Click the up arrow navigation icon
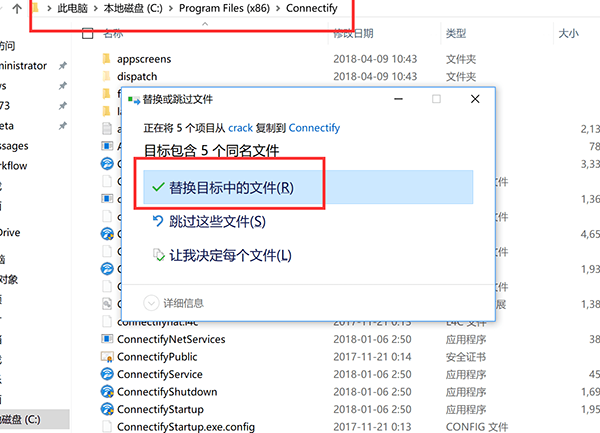600x433 pixels. (x=17, y=8)
